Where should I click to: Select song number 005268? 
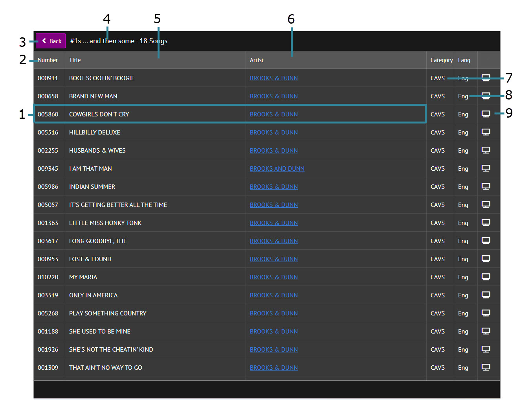coord(48,313)
